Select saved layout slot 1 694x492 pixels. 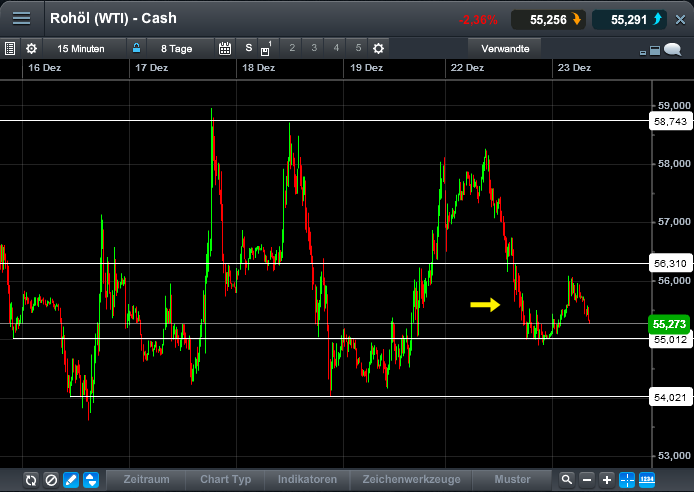266,48
